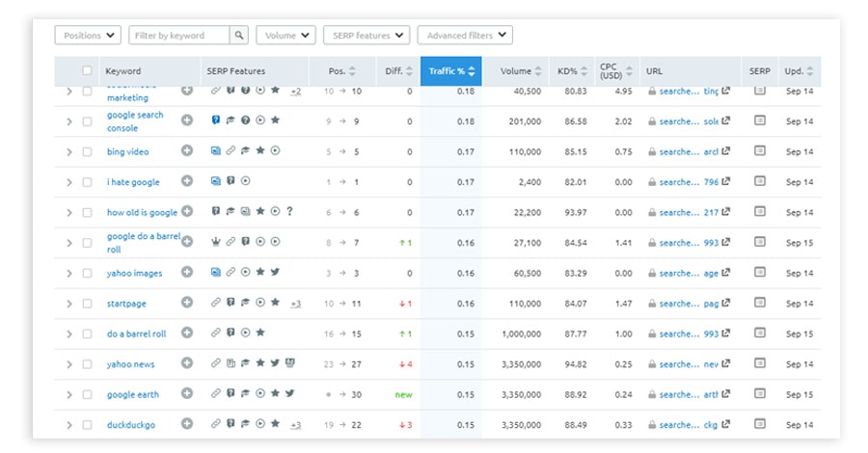Screen dimensions: 868x453
Task: Open the SERP features dropdown
Action: click(x=366, y=36)
